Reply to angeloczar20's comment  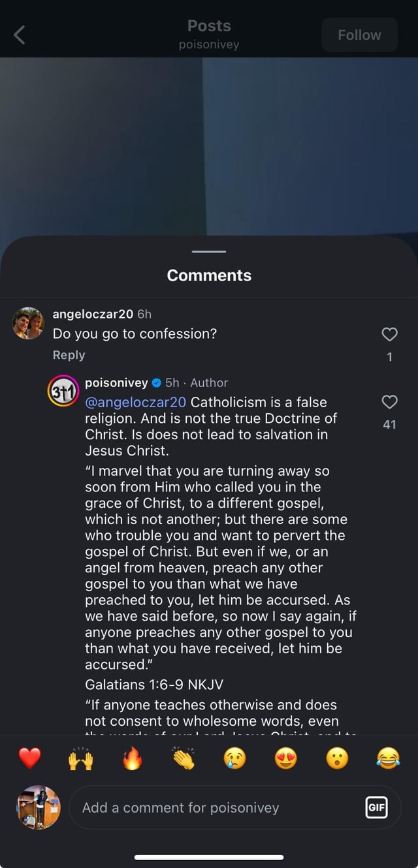[69, 355]
